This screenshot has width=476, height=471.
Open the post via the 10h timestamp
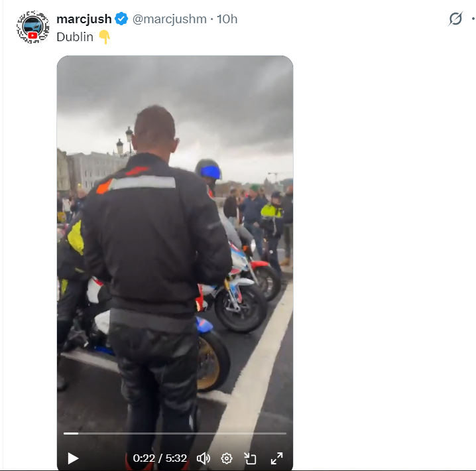pyautogui.click(x=227, y=19)
